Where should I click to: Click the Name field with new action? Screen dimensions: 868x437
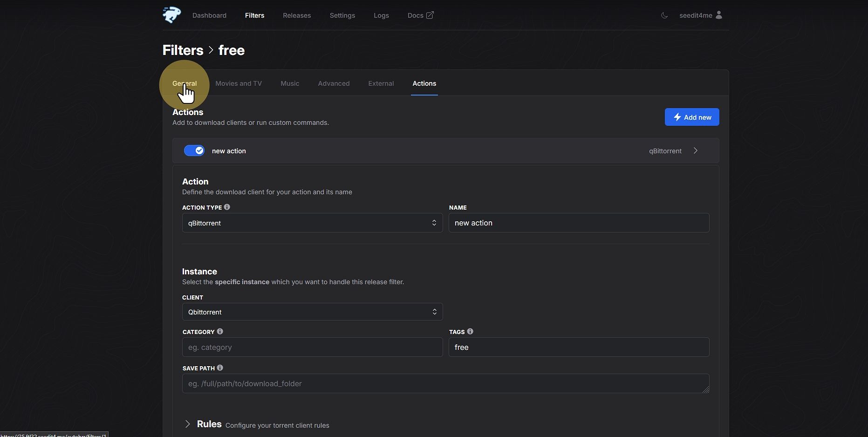point(579,223)
